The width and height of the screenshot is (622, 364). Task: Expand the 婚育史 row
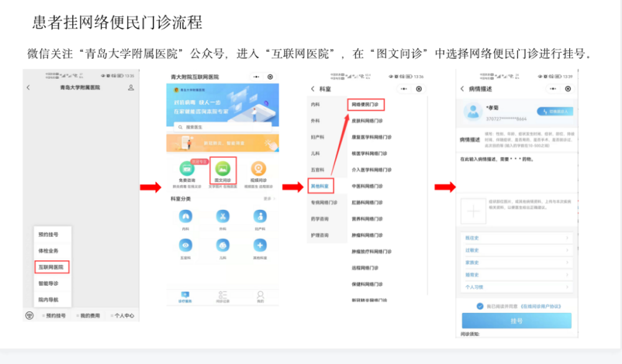(x=516, y=275)
